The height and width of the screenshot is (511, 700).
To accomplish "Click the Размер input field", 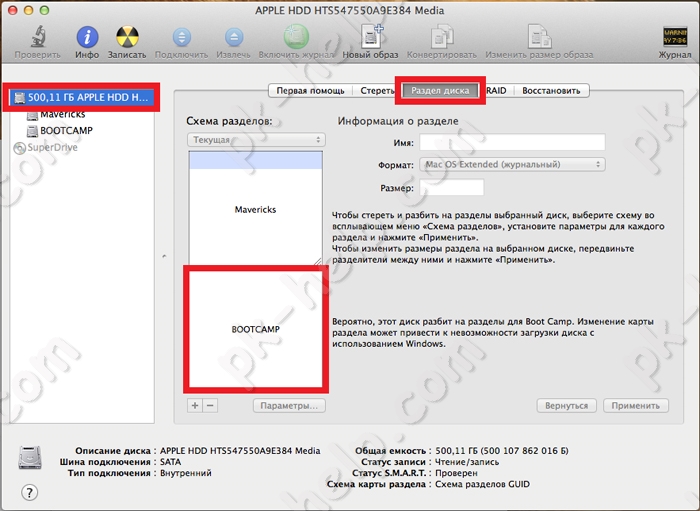I will 452,187.
